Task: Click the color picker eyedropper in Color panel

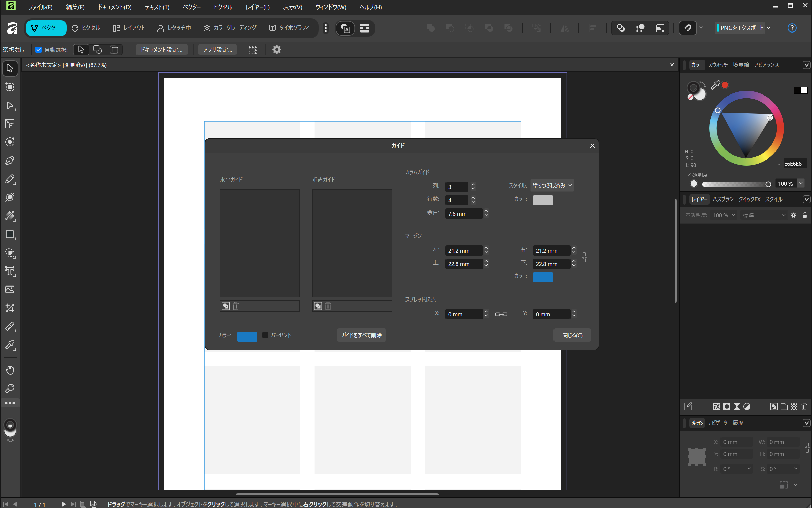Action: point(715,85)
